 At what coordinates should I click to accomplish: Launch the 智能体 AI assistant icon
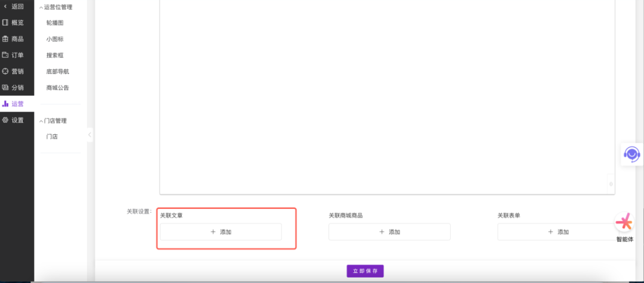624,223
